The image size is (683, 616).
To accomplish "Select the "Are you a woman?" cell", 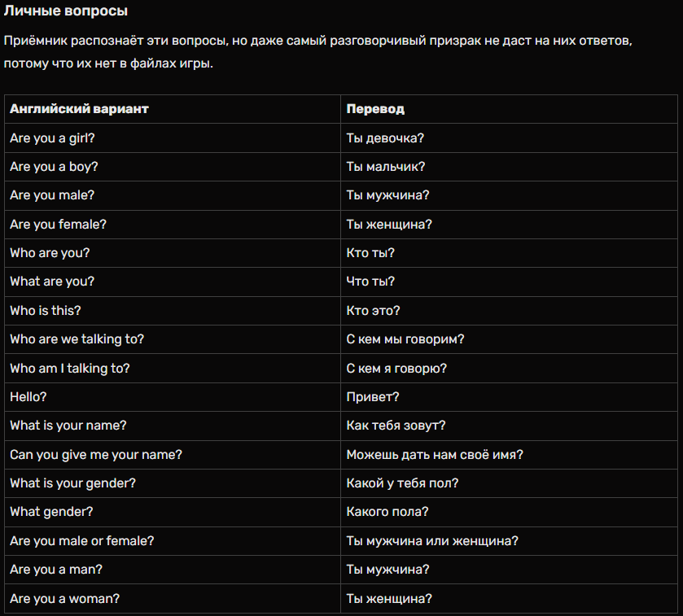I will 64,599.
